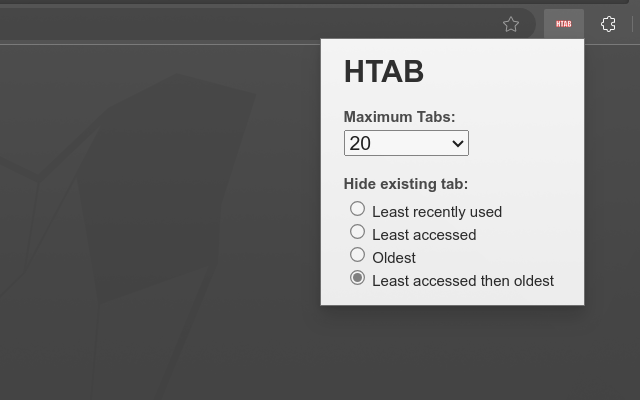The height and width of the screenshot is (400, 640).
Task: Click the "Hide existing tab:" label
Action: 406,184
